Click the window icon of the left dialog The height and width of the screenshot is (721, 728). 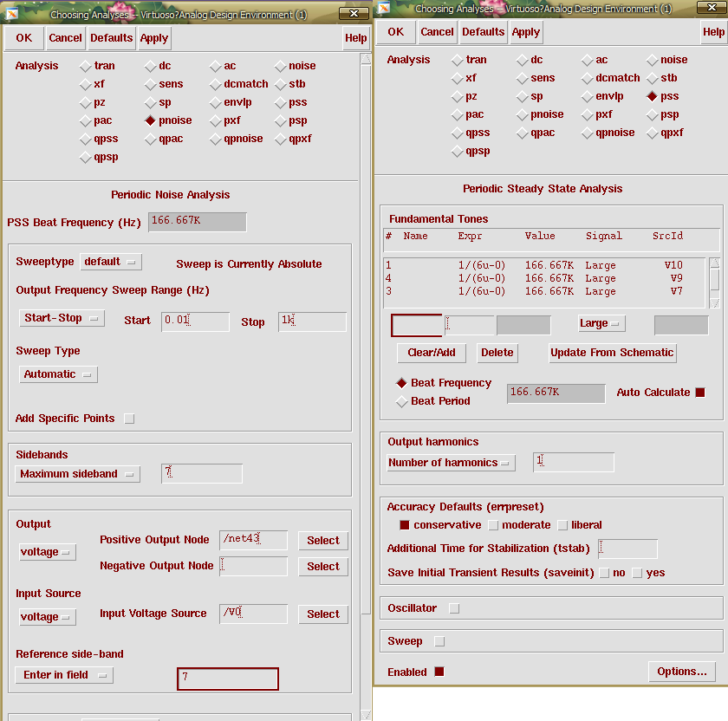click(12, 14)
